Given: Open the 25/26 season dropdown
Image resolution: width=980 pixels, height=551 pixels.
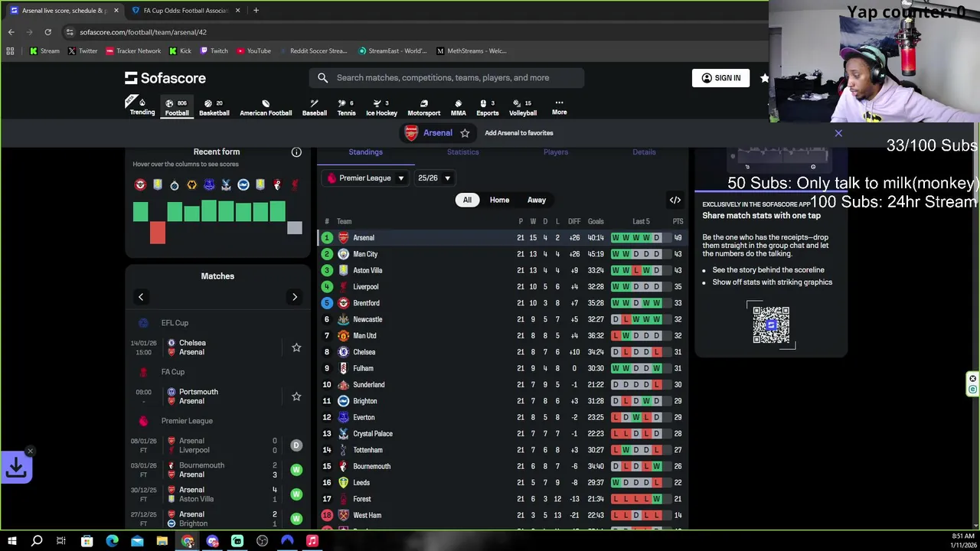Looking at the screenshot, I should click(x=434, y=178).
